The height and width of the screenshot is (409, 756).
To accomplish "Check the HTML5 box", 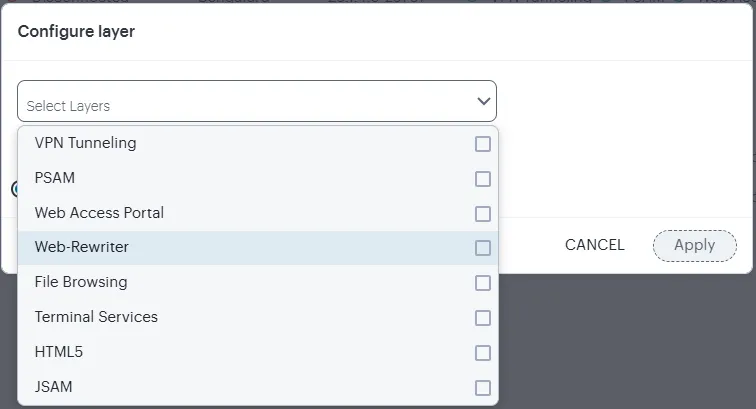I will (x=483, y=353).
